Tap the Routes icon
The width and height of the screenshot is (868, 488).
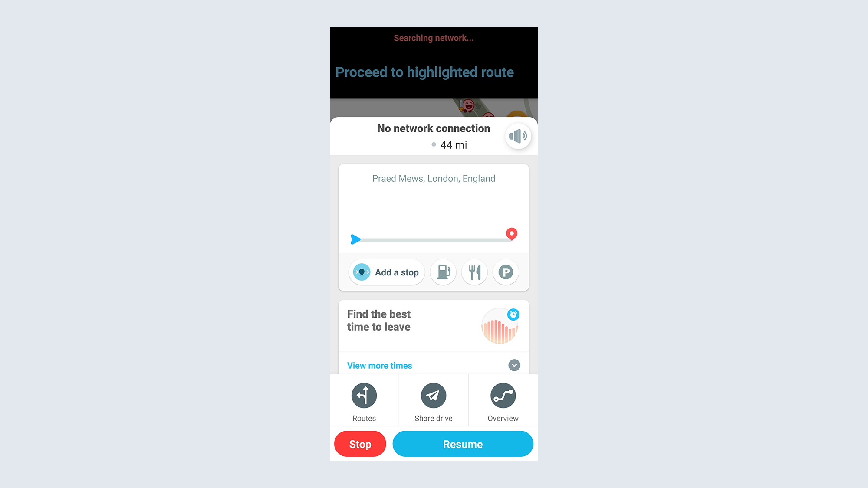(364, 396)
